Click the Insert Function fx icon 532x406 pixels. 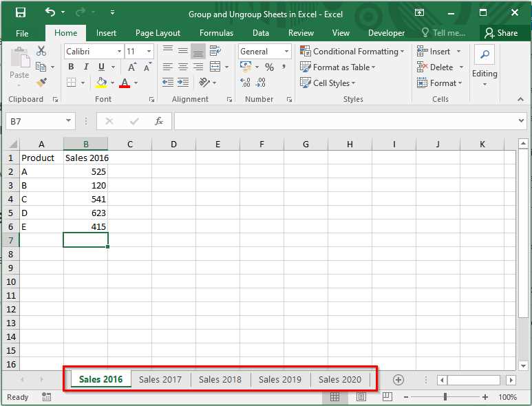click(158, 121)
